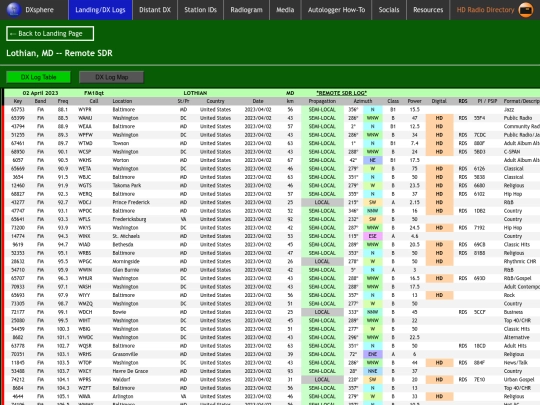This screenshot has height=405, width=540.
Task: Open Autologger How-To page
Action: pos(336,10)
